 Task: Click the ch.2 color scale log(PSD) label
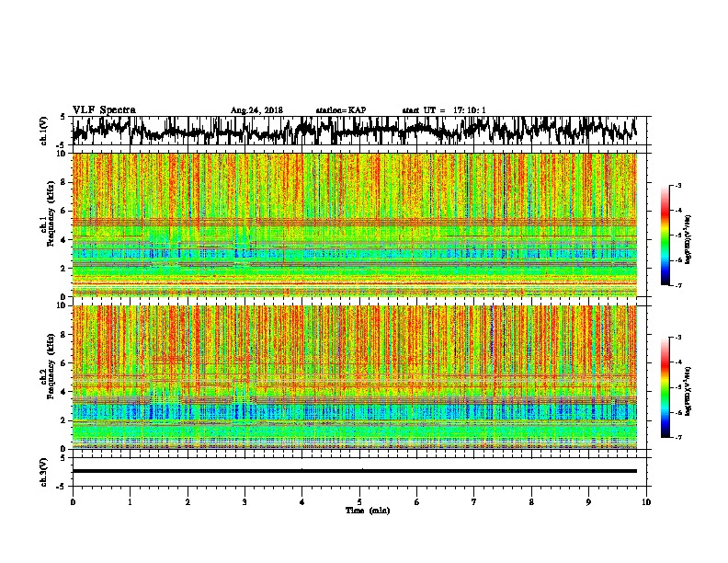[x=688, y=392]
